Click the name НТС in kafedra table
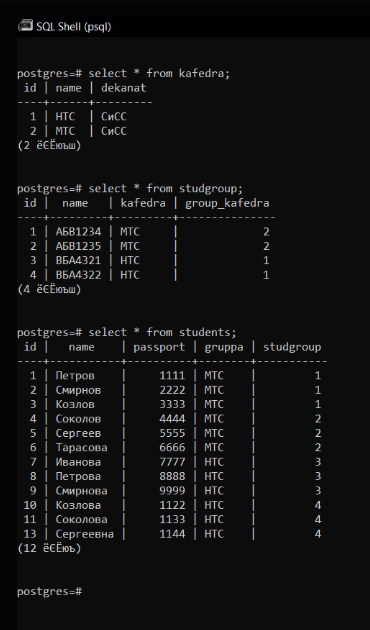 pyautogui.click(x=65, y=117)
